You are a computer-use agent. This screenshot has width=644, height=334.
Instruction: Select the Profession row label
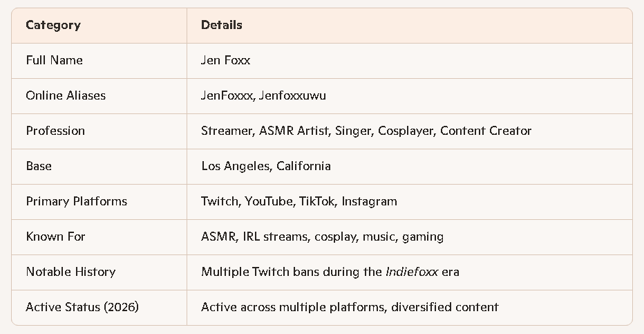coord(55,131)
